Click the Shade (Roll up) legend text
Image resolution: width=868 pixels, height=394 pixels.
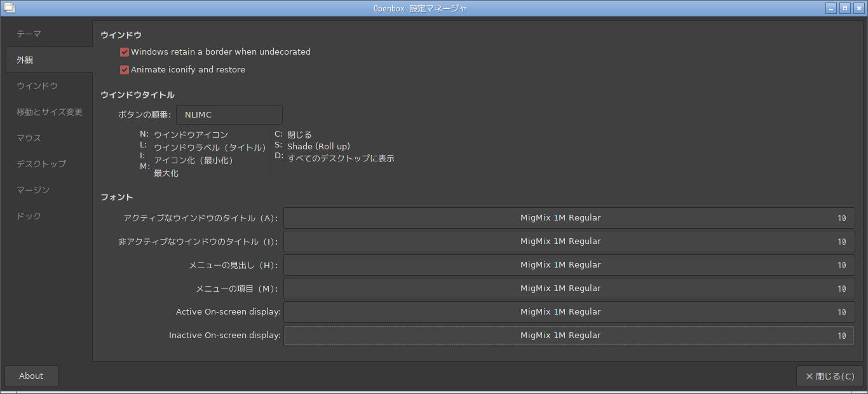318,146
